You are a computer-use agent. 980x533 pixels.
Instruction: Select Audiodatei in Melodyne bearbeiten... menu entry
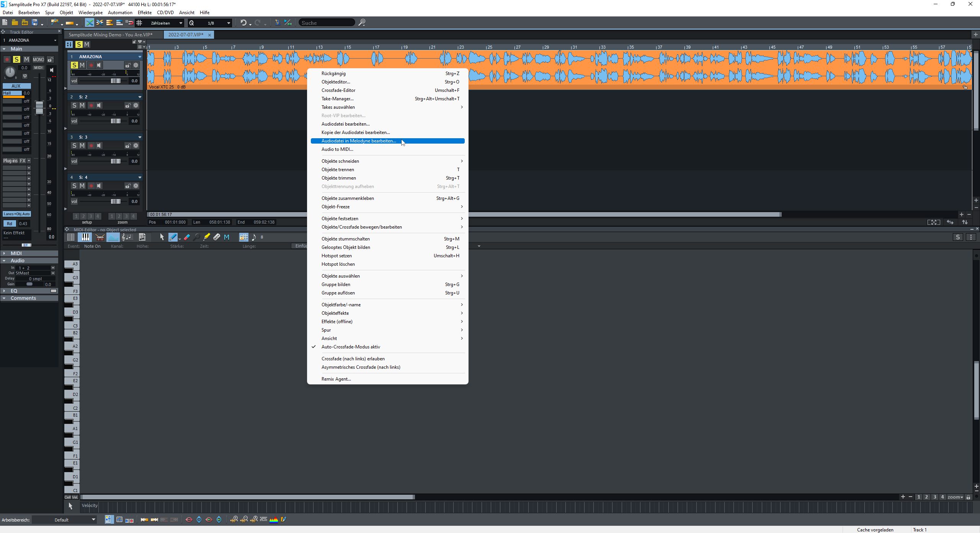pyautogui.click(x=387, y=141)
